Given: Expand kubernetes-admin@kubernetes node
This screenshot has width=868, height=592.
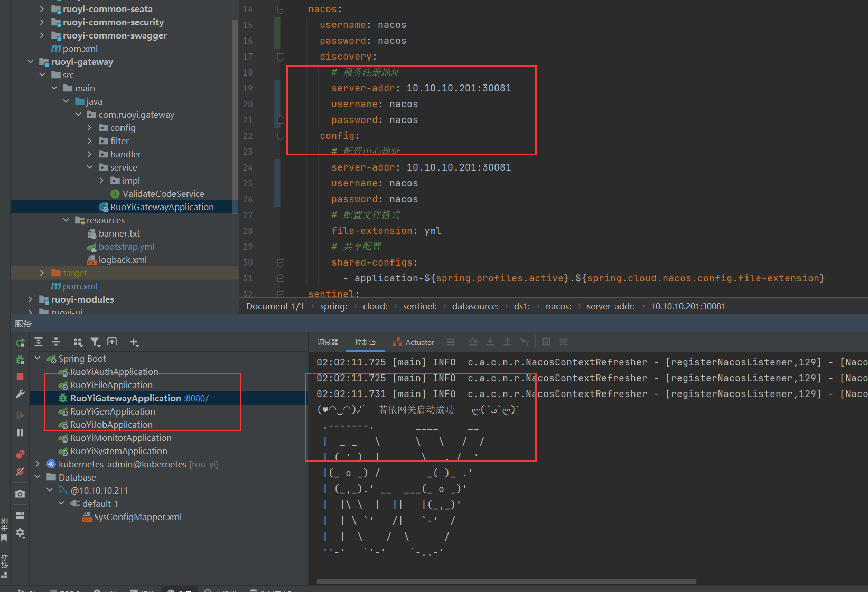Looking at the screenshot, I should pyautogui.click(x=38, y=464).
